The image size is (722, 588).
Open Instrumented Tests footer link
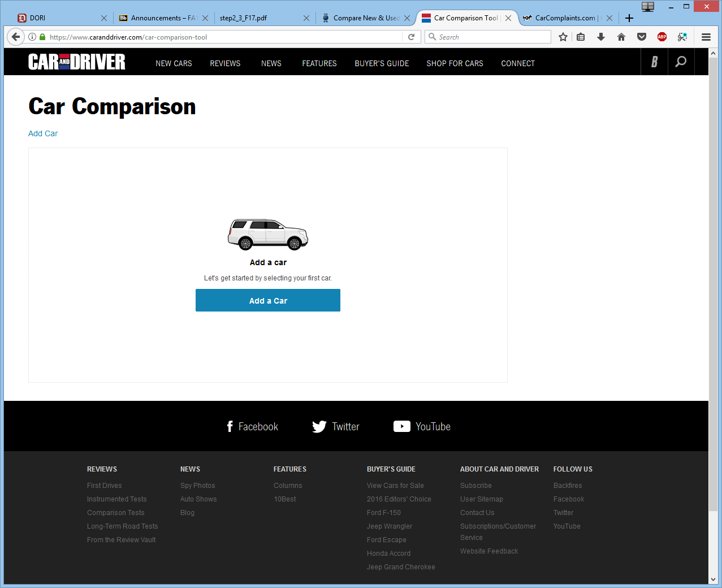coord(116,499)
